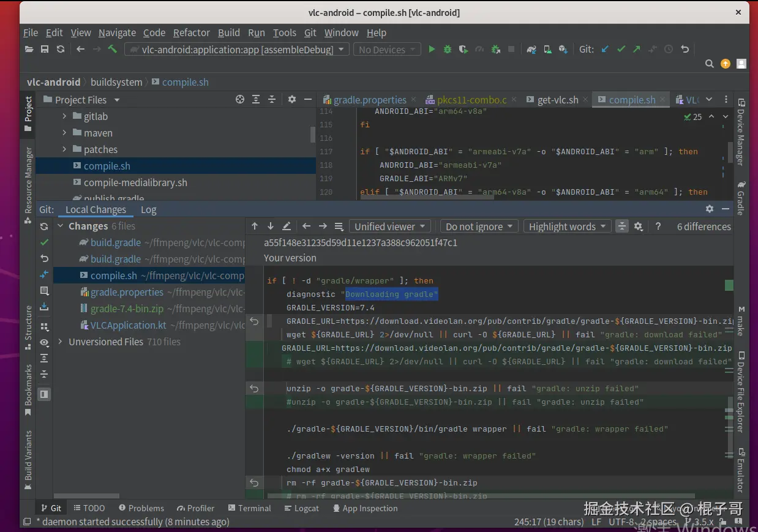Select the No Devices selector
The height and width of the screenshot is (532, 758).
pos(387,50)
